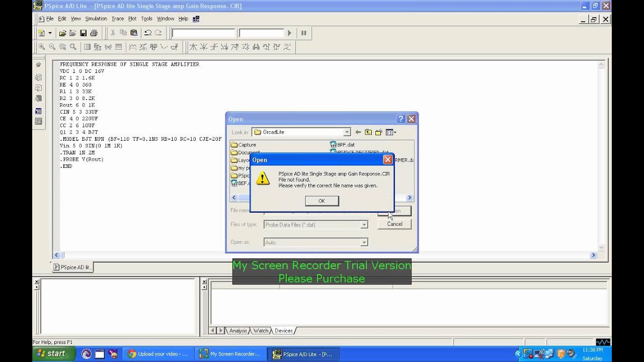Screen dimensions: 644x362
Task: Click the Zoom Area icon
Action: pos(63,47)
